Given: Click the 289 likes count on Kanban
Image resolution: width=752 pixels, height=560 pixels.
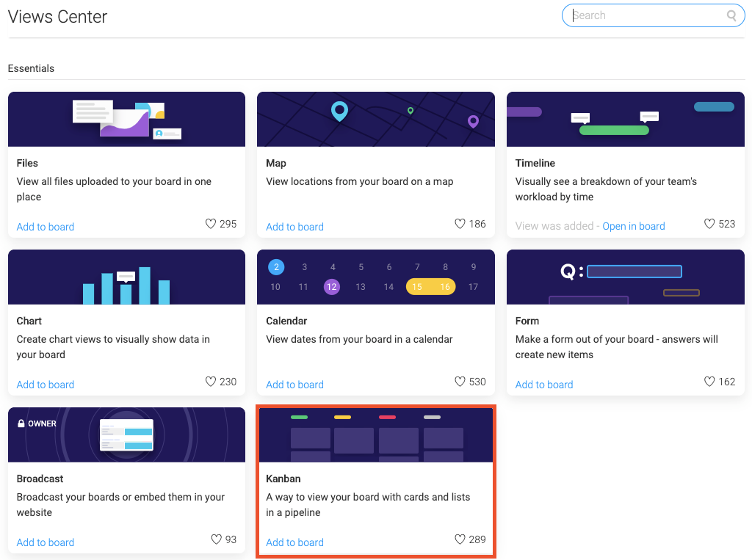Looking at the screenshot, I should [x=477, y=539].
